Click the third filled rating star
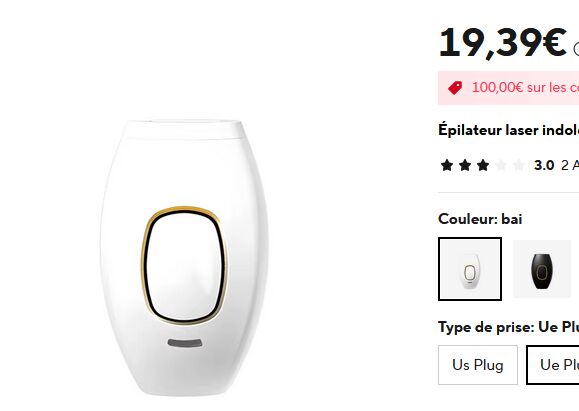 coord(483,165)
